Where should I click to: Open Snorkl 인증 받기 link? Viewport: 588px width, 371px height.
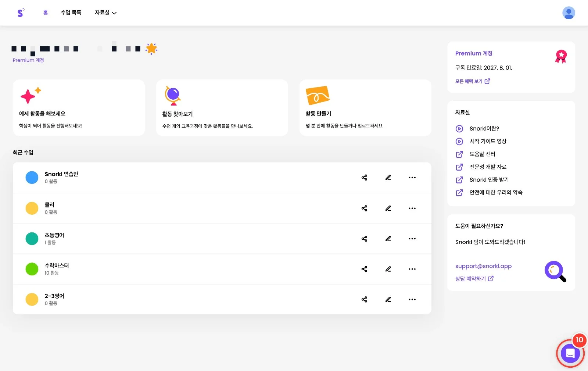[482, 180]
